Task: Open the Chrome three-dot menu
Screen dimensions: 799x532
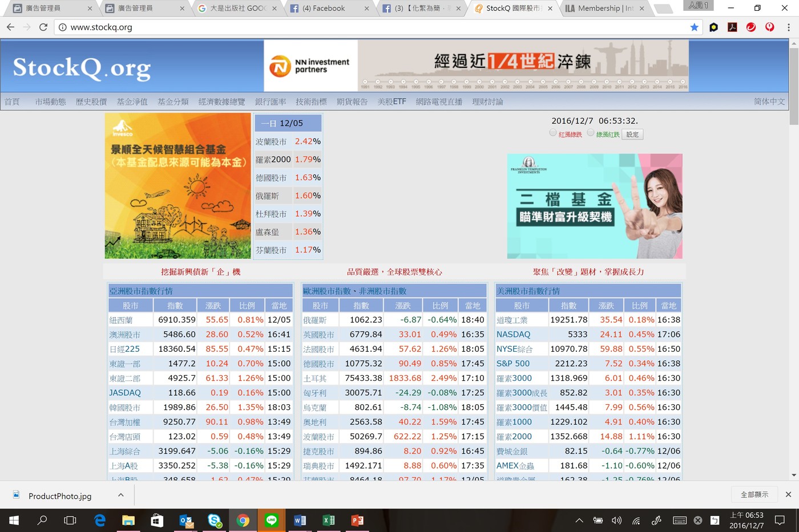Action: coord(789,27)
